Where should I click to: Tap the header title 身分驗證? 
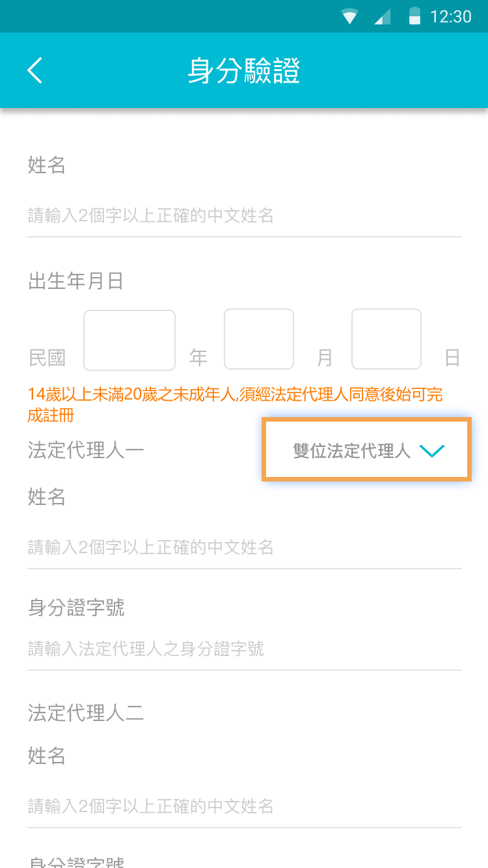pos(244,70)
